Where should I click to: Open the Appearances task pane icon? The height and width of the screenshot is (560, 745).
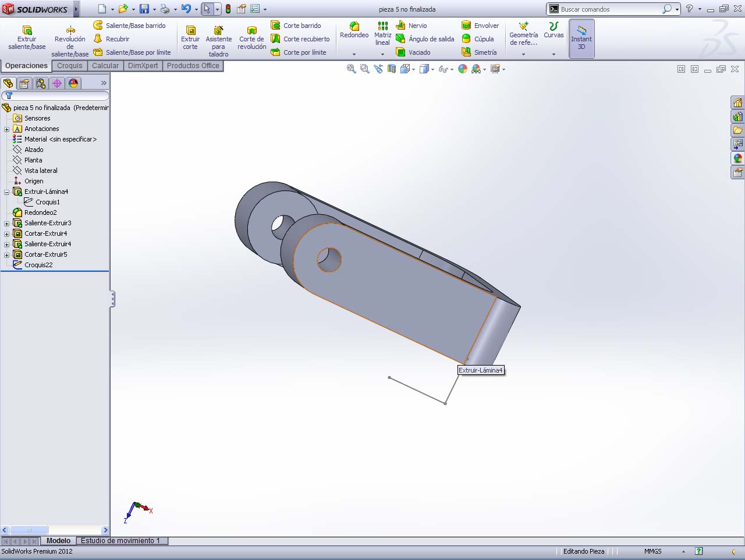pyautogui.click(x=737, y=158)
